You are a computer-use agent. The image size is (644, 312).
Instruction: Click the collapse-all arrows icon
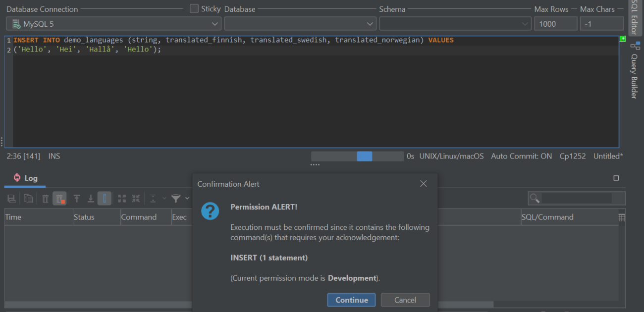[136, 199]
